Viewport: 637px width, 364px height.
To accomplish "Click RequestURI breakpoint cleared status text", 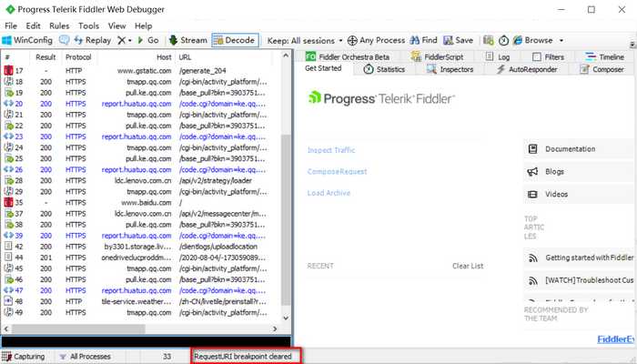I will pyautogui.click(x=243, y=357).
